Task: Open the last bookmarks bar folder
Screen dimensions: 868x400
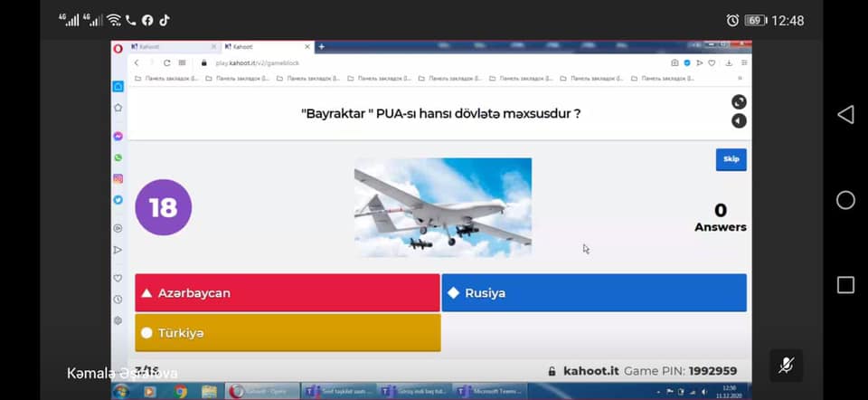Action: click(663, 79)
